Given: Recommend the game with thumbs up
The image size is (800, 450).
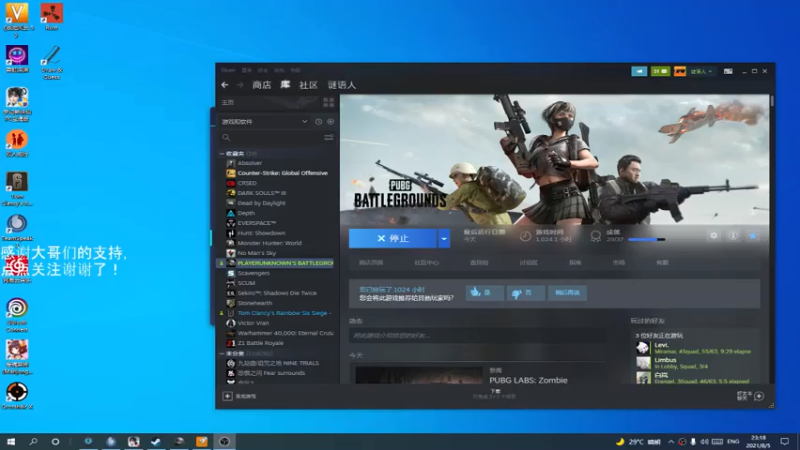Looking at the screenshot, I should point(485,292).
